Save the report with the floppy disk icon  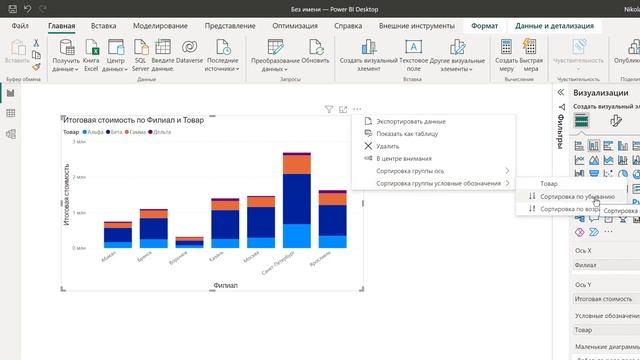(12, 9)
